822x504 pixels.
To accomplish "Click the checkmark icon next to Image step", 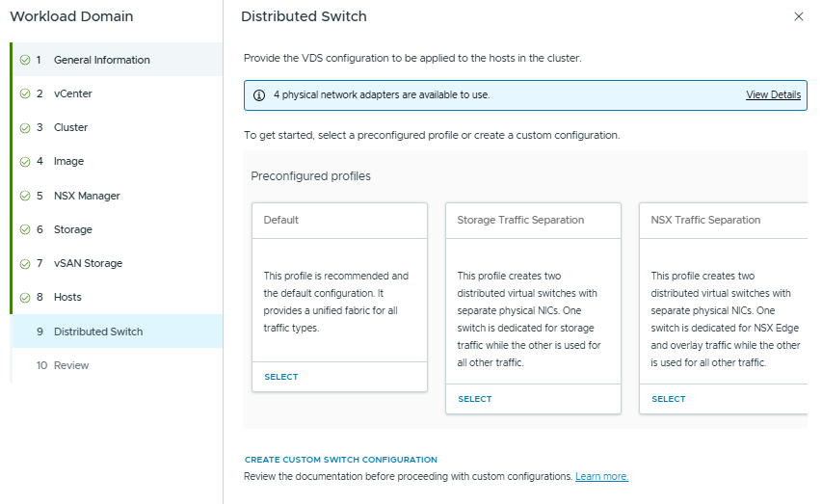I will 25,161.
